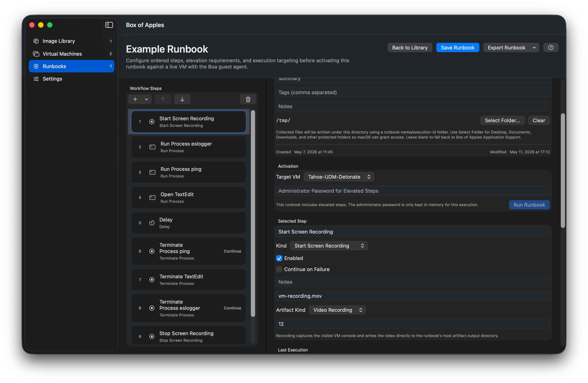Click record icon on Start Screen Recording step
The height and width of the screenshot is (383, 588).
[152, 122]
